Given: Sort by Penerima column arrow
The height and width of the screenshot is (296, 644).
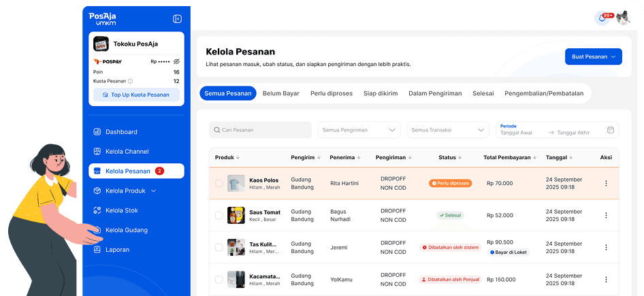Looking at the screenshot, I should 359,158.
